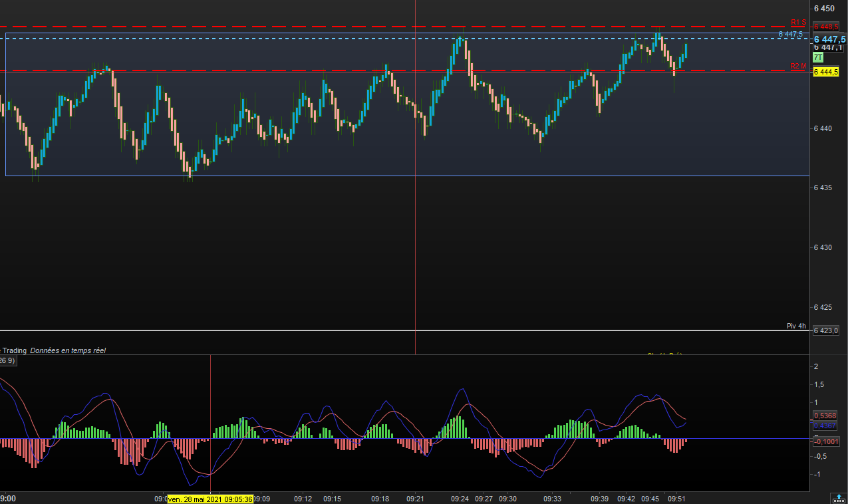Click the upload icon at bottom-right corner

click(839, 498)
